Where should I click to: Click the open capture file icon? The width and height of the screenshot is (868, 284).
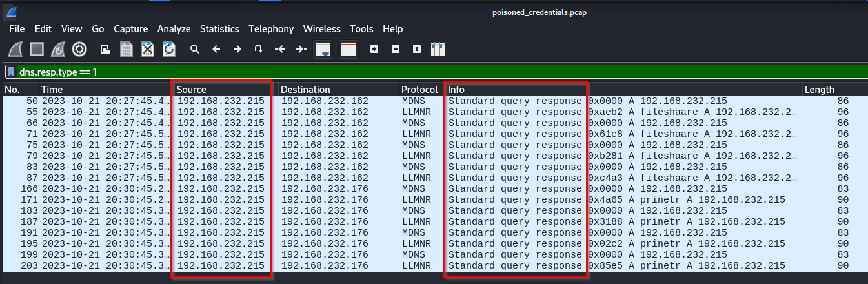click(x=105, y=49)
